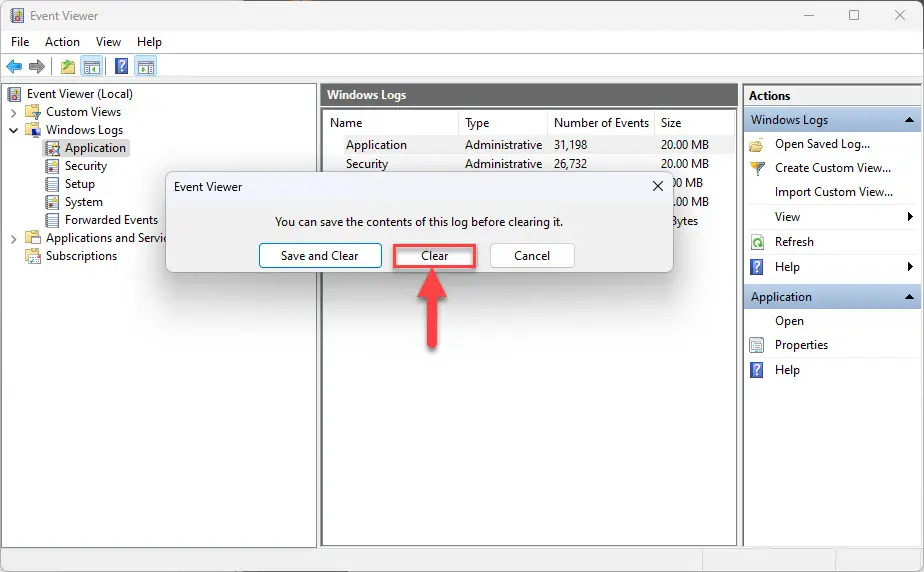Click the Type column header

(503, 123)
